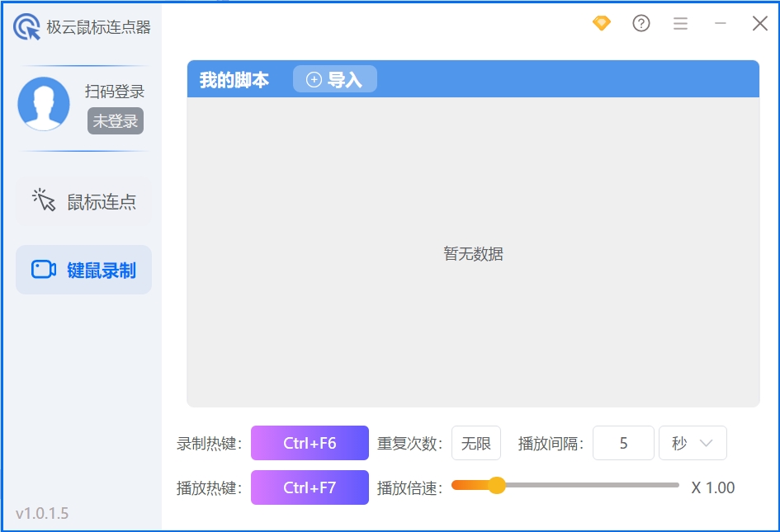Click the 播放倍速 slider handle
Viewport: 780px width, 532px height.
point(496,485)
